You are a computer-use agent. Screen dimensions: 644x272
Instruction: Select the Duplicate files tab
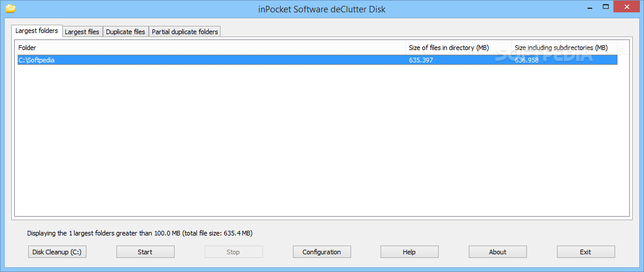[125, 32]
